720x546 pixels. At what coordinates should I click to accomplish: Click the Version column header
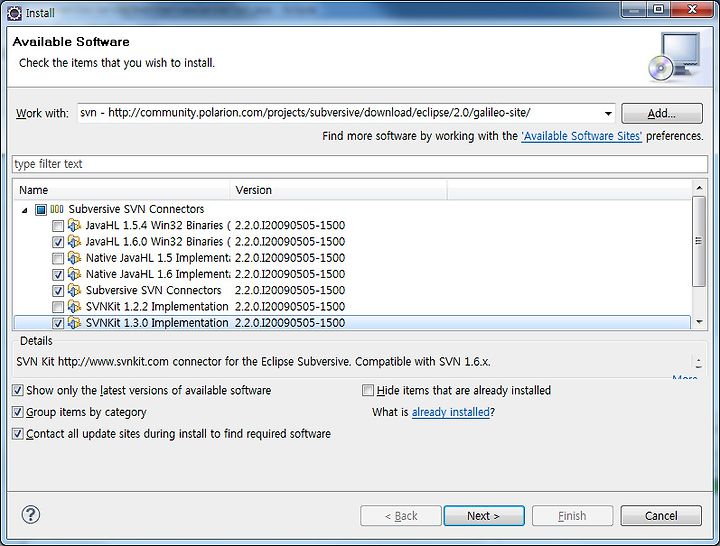point(338,190)
